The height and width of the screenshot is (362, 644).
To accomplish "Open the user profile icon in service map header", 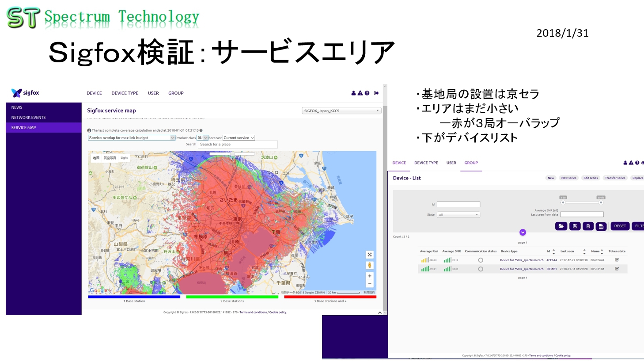I will [353, 93].
